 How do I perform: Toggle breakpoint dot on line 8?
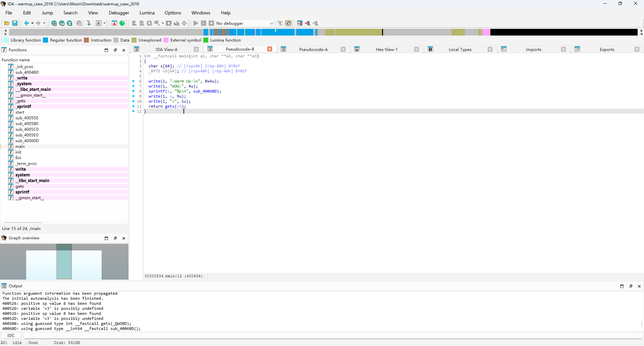click(x=133, y=91)
